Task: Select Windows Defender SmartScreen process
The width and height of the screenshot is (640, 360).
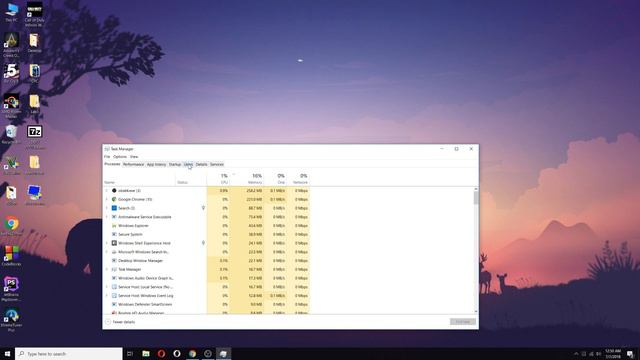Action: (x=145, y=304)
